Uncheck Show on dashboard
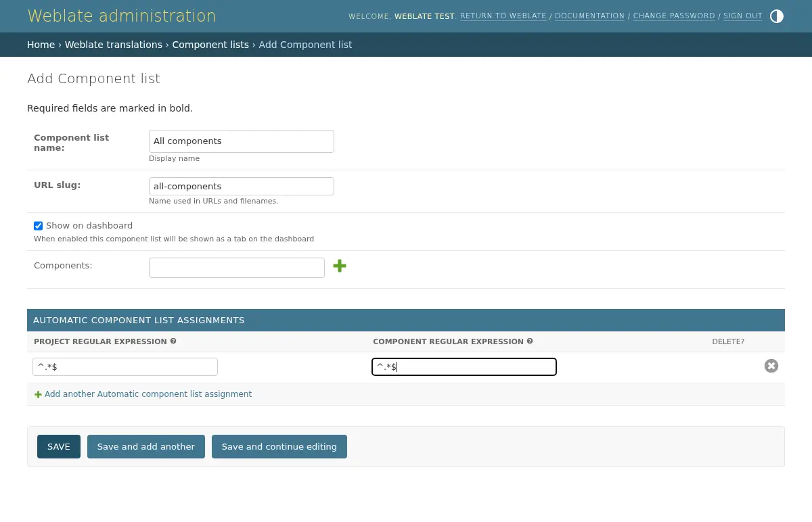 (x=39, y=225)
